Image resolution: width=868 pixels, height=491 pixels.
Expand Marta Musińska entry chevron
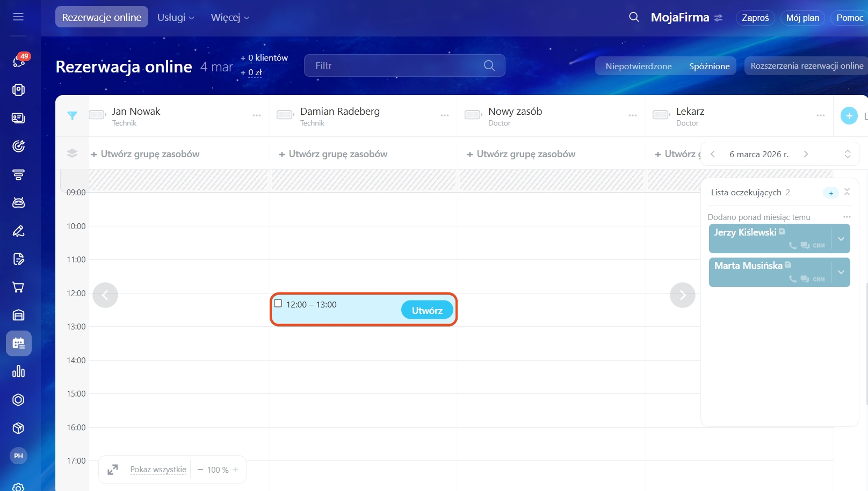pyautogui.click(x=841, y=272)
